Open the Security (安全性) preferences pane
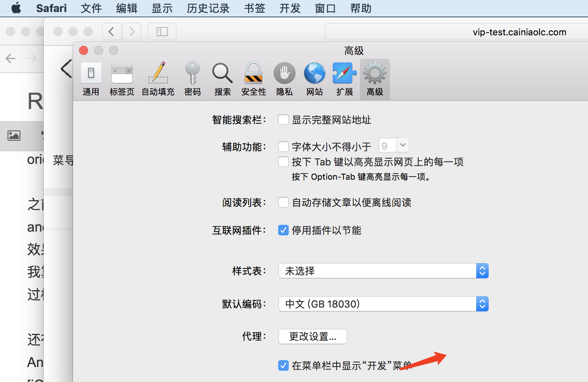 click(x=253, y=79)
